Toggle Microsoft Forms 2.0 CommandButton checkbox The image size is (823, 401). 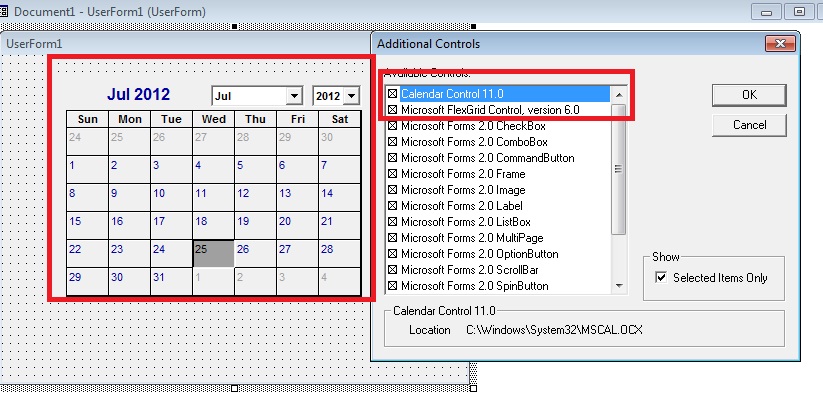392,158
